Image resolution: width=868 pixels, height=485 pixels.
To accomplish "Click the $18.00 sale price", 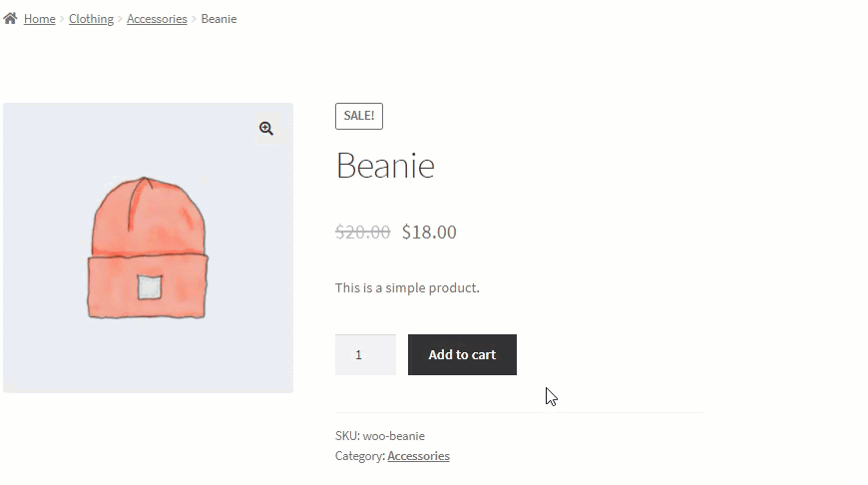I will point(429,232).
